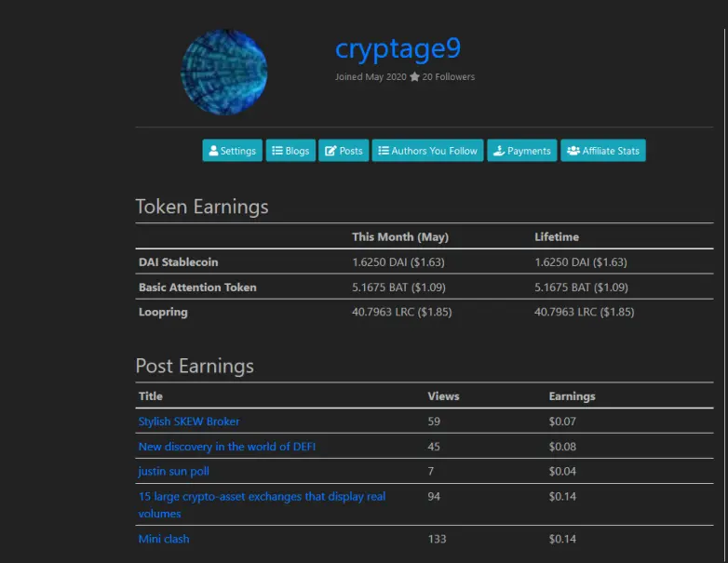Open New discovery in the world of DEFI
The image size is (728, 563).
(227, 446)
